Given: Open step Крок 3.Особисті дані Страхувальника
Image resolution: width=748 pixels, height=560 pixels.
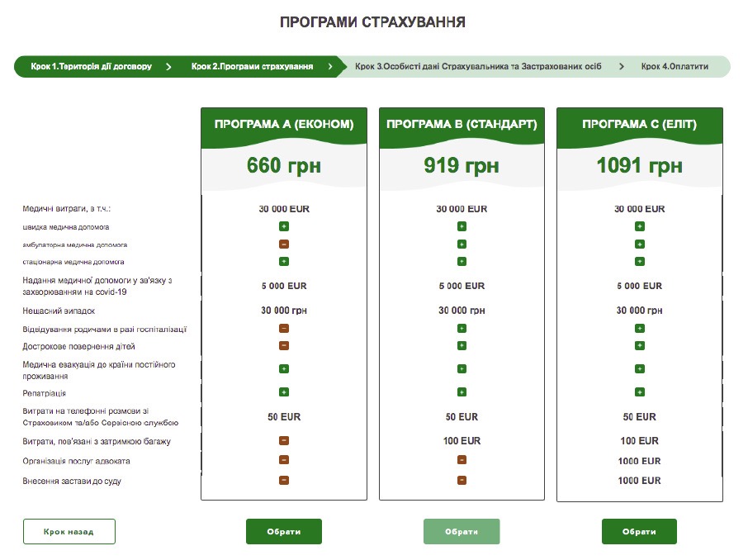Looking at the screenshot, I should point(478,66).
